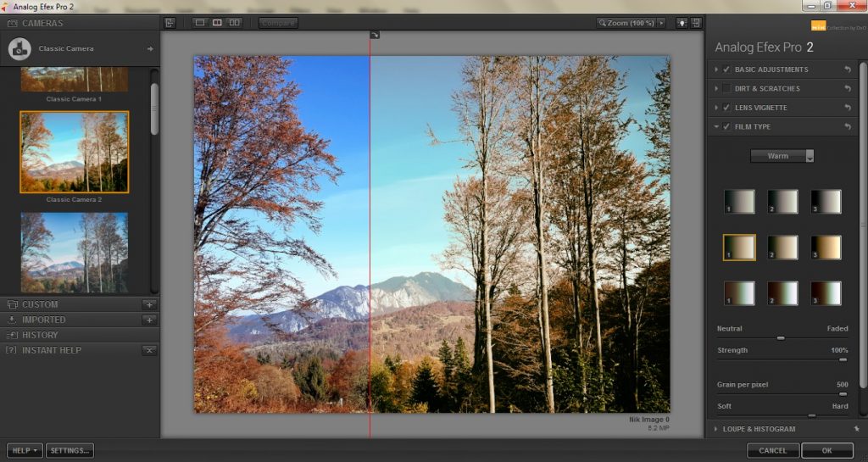Close Instant Help with the X button
This screenshot has height=462, width=868.
coord(149,350)
